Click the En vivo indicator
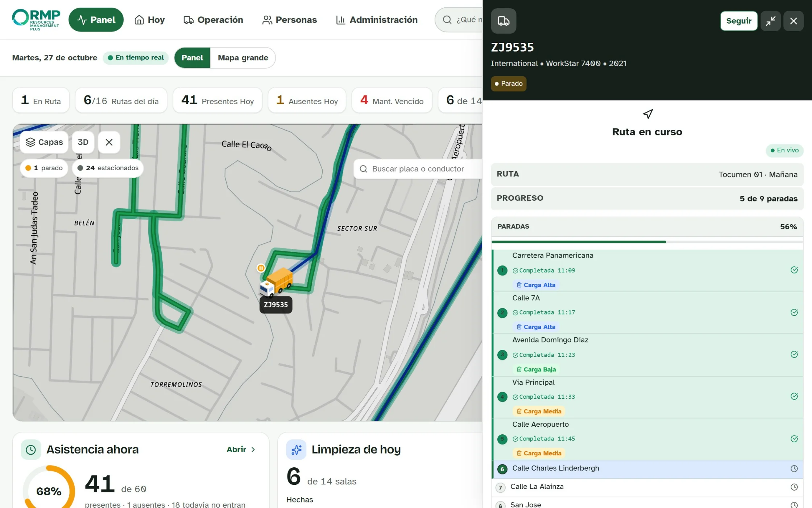812x508 pixels. pyautogui.click(x=784, y=151)
